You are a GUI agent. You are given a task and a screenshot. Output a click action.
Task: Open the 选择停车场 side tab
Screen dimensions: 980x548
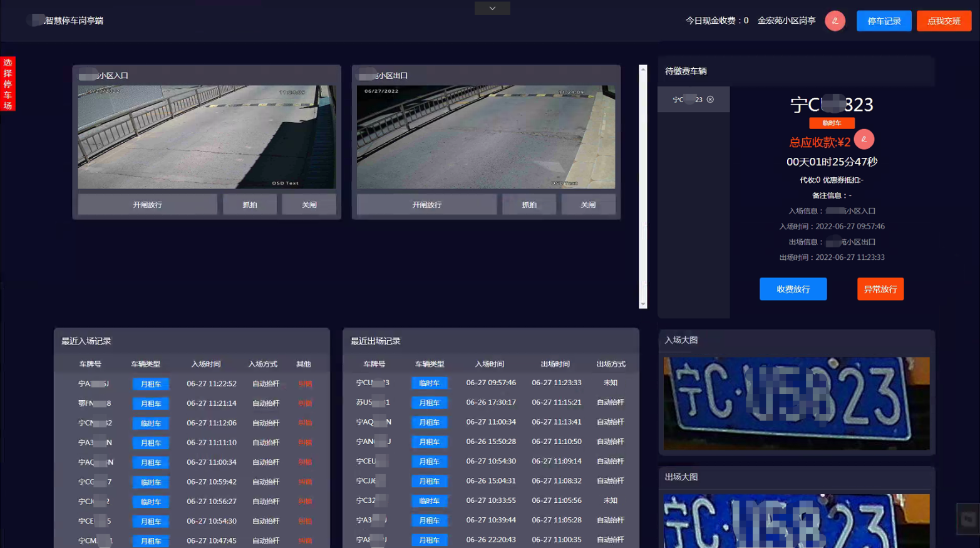coord(8,84)
